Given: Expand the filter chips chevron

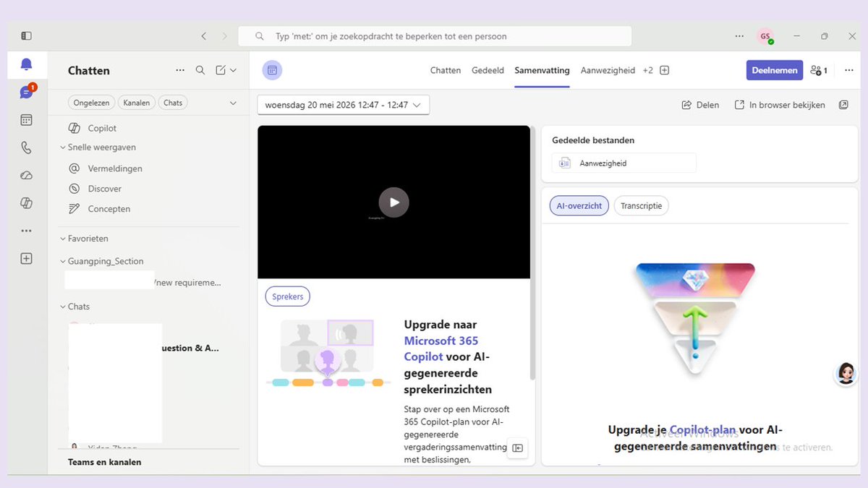Looking at the screenshot, I should pyautogui.click(x=233, y=103).
